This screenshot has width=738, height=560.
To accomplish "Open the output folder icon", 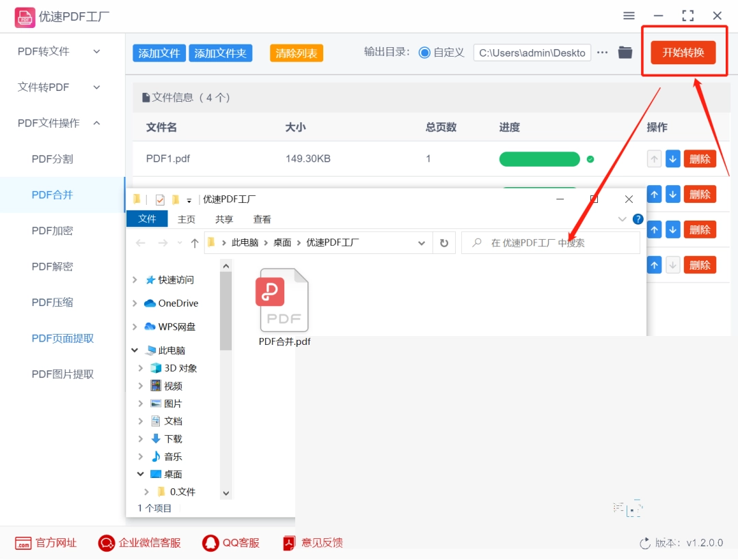I will pos(625,53).
